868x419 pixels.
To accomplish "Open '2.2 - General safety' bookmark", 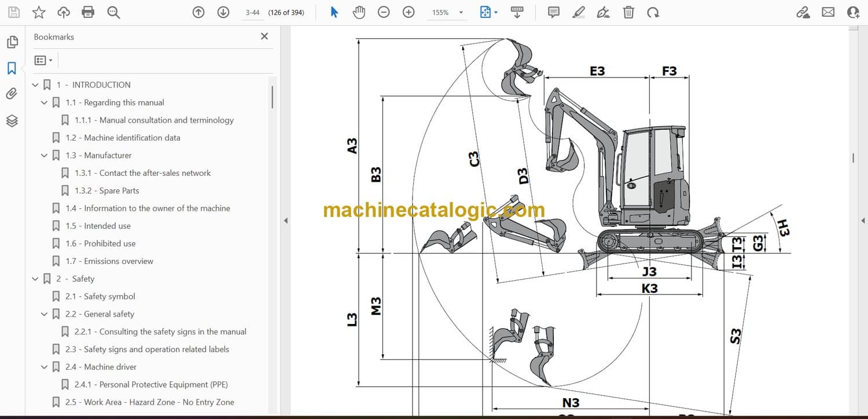I will [100, 314].
